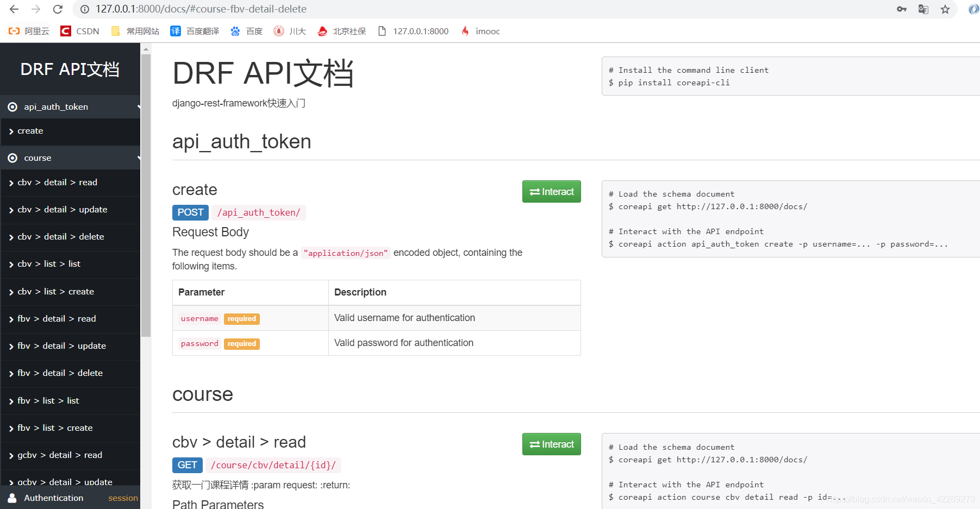The image size is (980, 509).
Task: Collapse the api_auth_token section
Action: [139, 106]
